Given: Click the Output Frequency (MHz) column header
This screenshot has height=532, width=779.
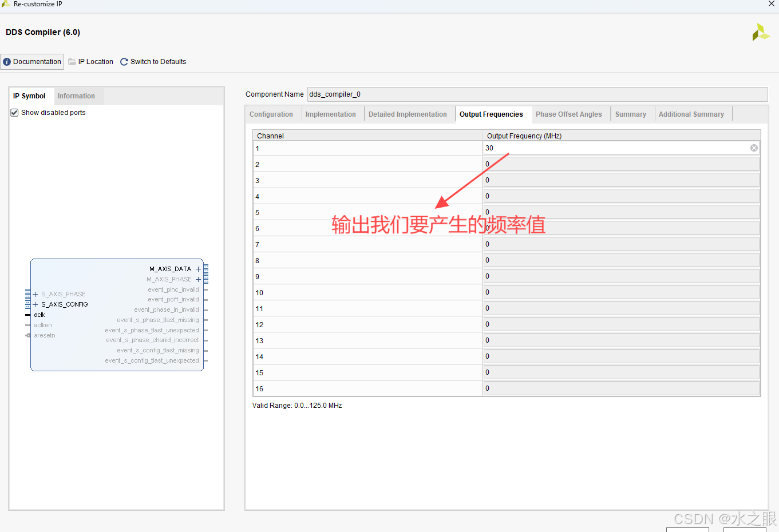Looking at the screenshot, I should pos(622,136).
